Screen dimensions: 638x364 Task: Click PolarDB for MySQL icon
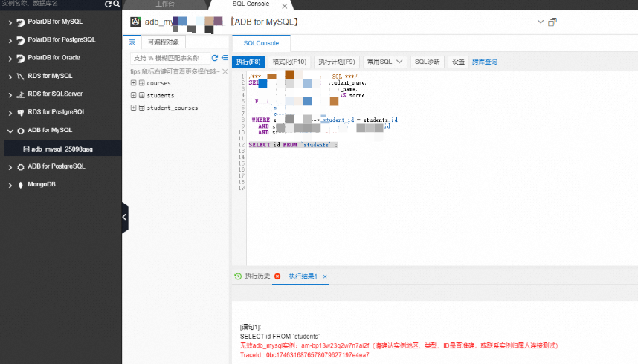click(x=20, y=22)
